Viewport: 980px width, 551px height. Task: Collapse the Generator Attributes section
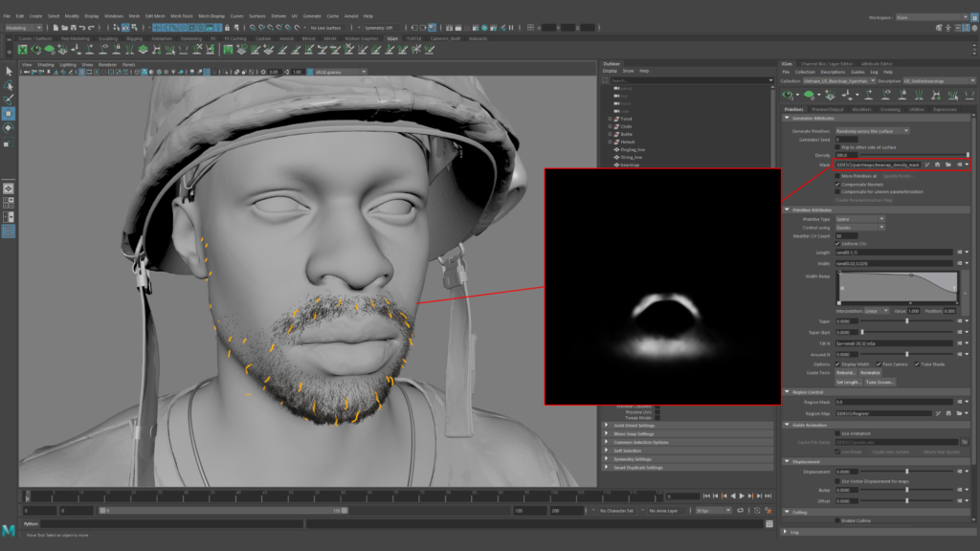(788, 118)
